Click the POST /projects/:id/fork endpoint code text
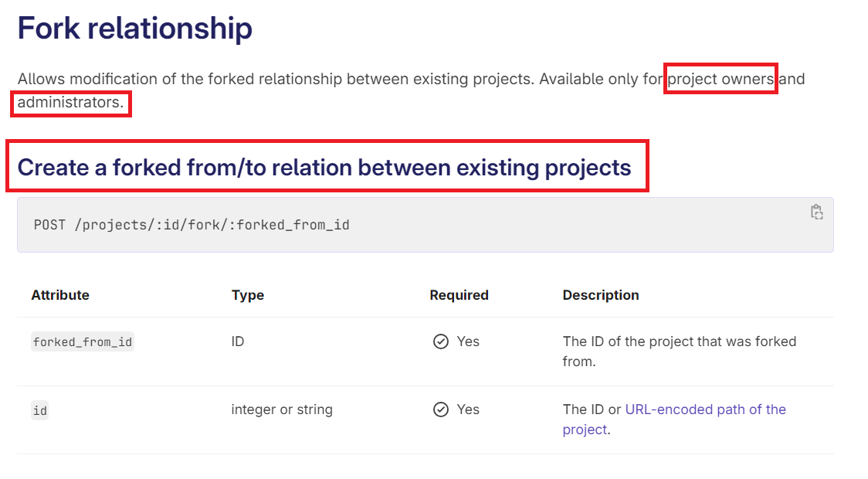Image resolution: width=868 pixels, height=479 pixels. 192,225
